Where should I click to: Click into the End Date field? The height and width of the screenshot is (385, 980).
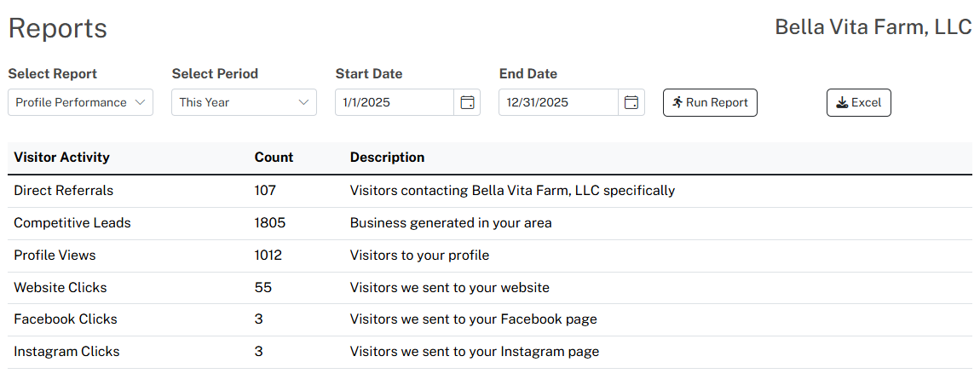coord(558,102)
